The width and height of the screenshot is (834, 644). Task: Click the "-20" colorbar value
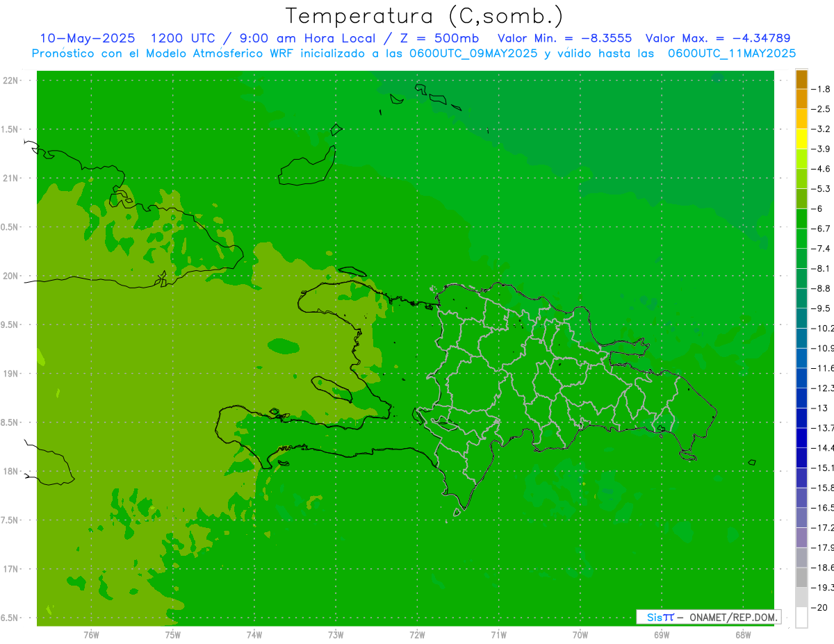819,608
